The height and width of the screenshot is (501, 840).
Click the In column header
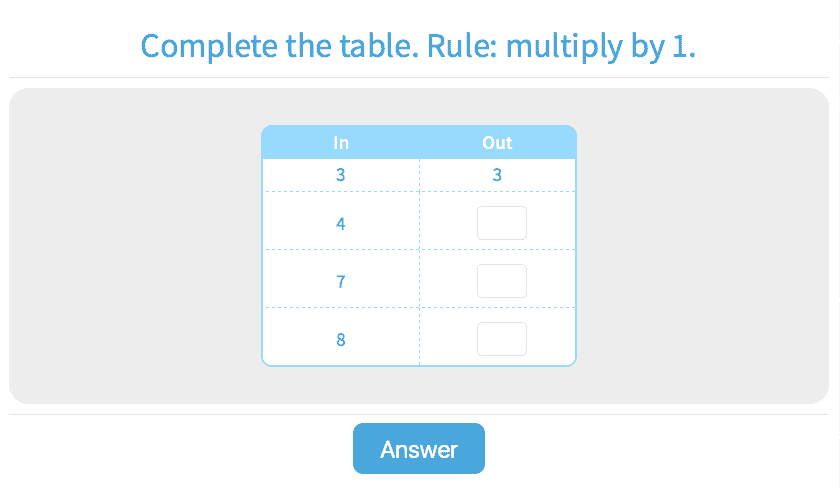[341, 143]
